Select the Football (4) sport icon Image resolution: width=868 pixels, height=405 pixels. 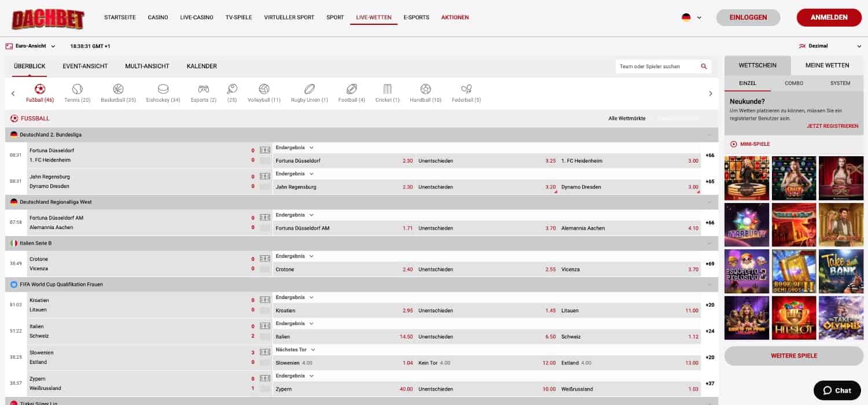pyautogui.click(x=352, y=89)
